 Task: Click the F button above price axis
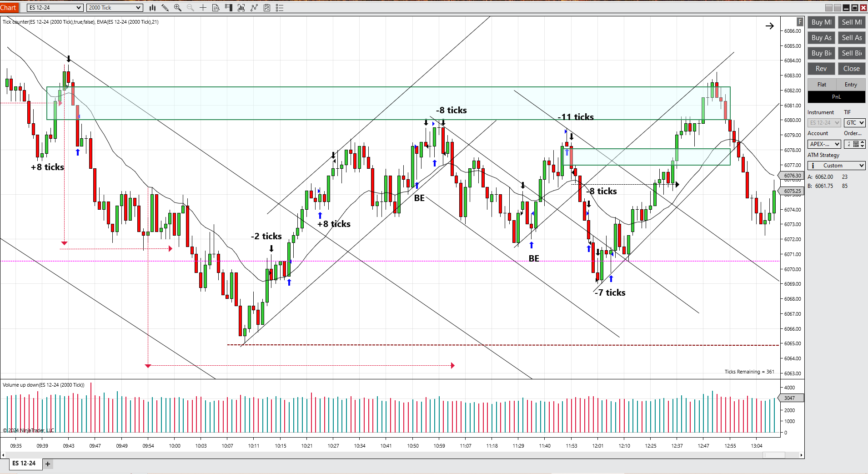[x=800, y=21]
